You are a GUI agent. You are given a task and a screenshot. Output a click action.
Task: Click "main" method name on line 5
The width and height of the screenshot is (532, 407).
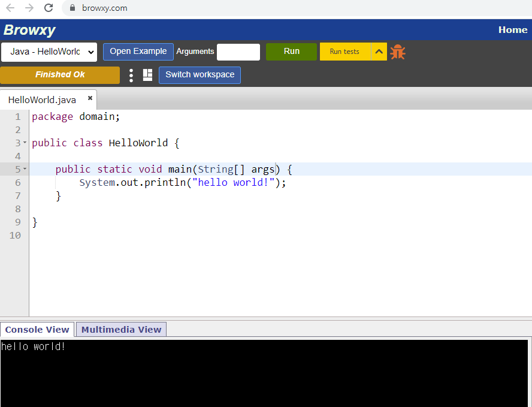[x=180, y=169]
